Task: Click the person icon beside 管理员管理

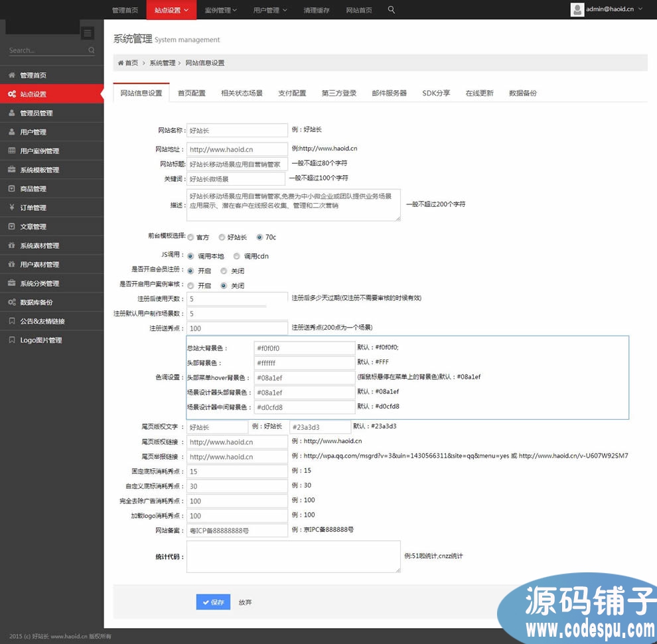Action: click(x=12, y=113)
